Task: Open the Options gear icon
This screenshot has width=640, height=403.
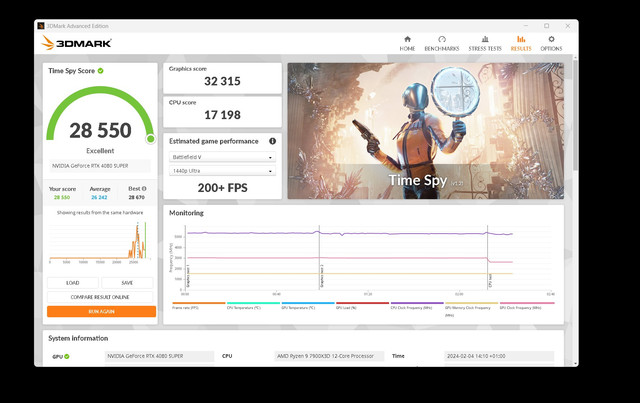Action: pyautogui.click(x=551, y=39)
